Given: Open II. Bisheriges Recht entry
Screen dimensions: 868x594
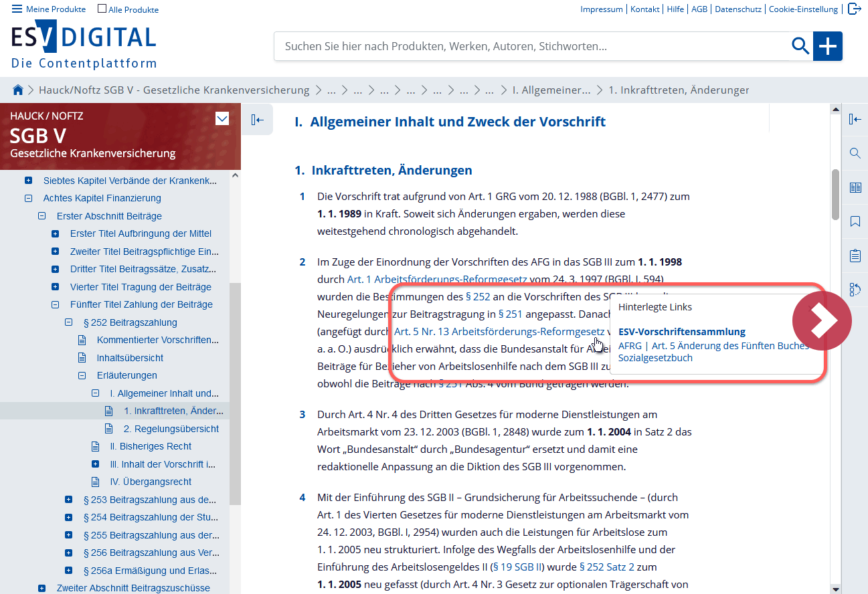Looking at the screenshot, I should click(x=151, y=446).
